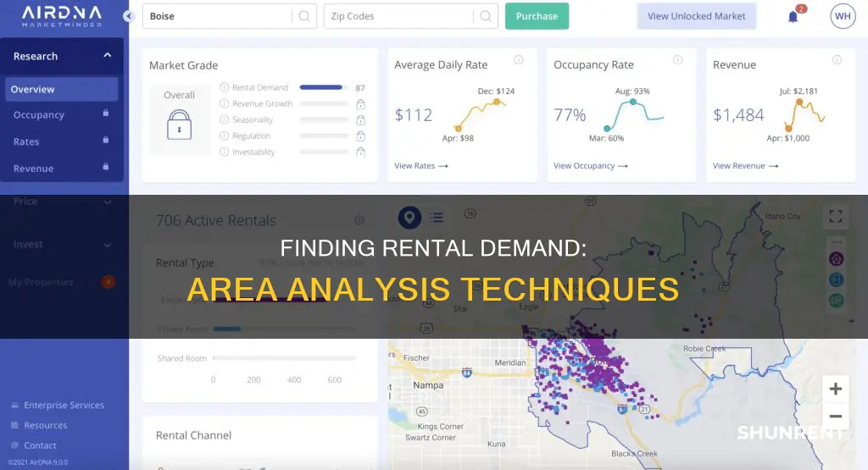The image size is (868, 470).
Task: Click the info icon beside Regulation
Action: point(224,135)
